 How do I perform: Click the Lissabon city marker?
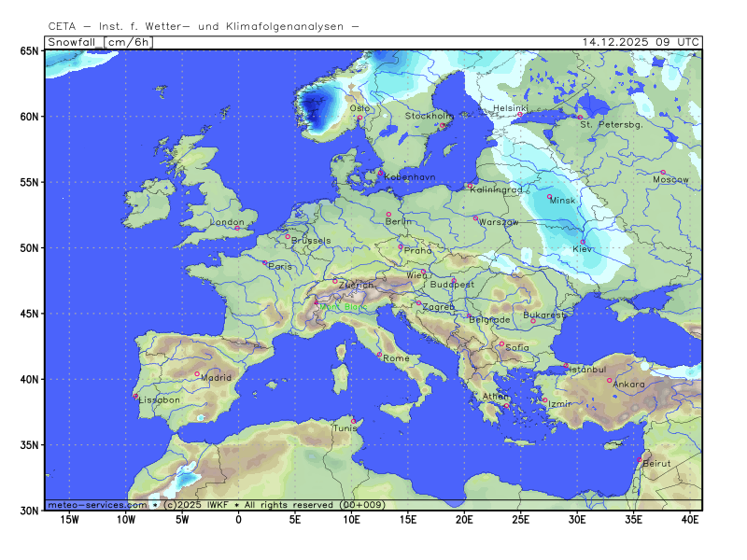(135, 395)
